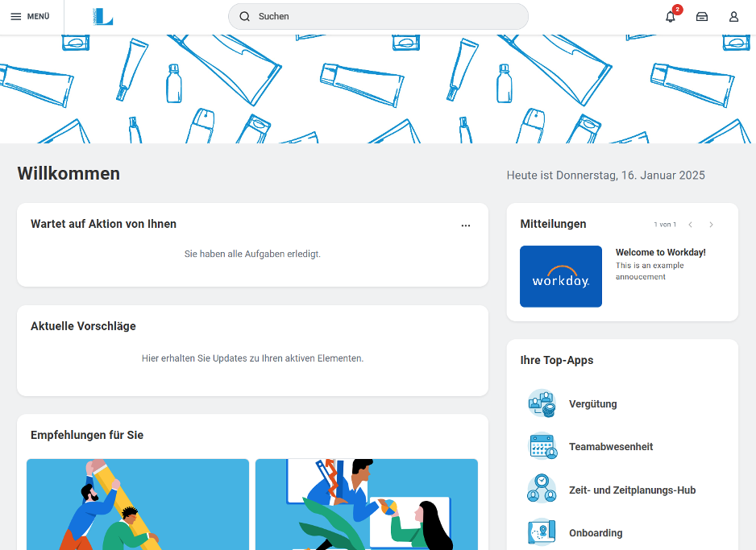This screenshot has width=756, height=550.
Task: Click the Vergütung app icon
Action: 542,403
